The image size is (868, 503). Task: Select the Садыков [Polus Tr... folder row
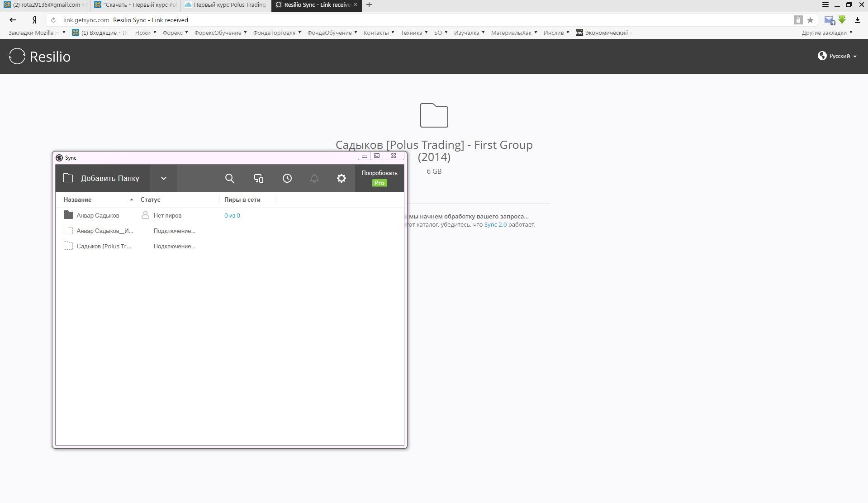229,246
